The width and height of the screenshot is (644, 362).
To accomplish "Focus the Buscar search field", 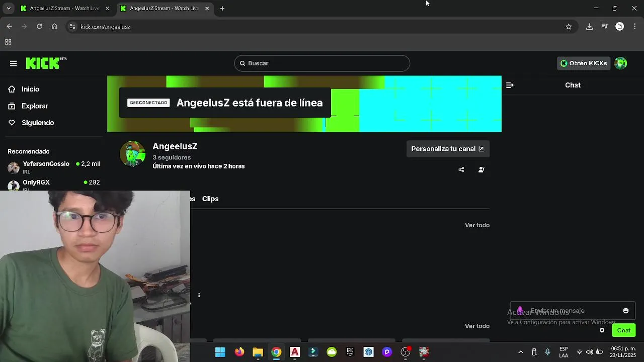I will pos(322,63).
